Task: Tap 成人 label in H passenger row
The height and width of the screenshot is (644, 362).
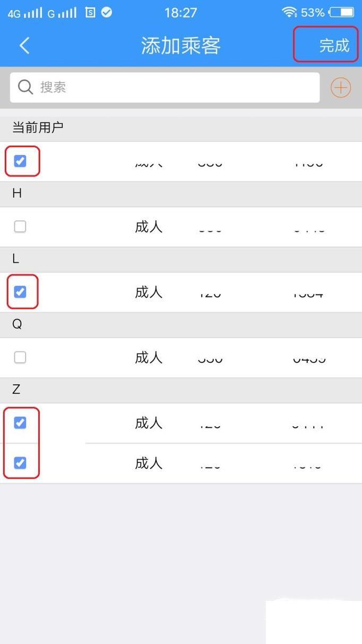Action: tap(149, 227)
